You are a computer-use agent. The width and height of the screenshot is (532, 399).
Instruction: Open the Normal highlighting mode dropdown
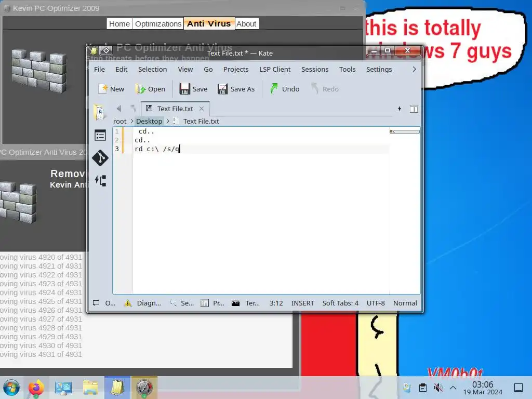tap(405, 303)
